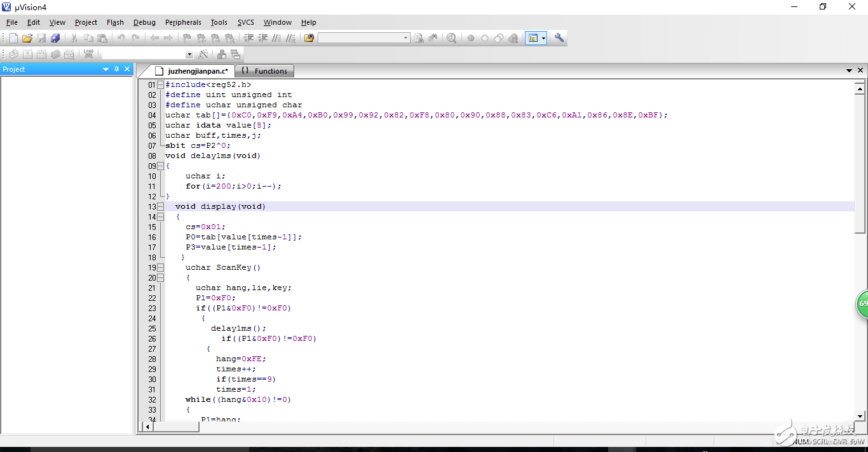Image resolution: width=868 pixels, height=452 pixels.
Task: Jump to the previous bookmark icon
Action: [x=201, y=38]
